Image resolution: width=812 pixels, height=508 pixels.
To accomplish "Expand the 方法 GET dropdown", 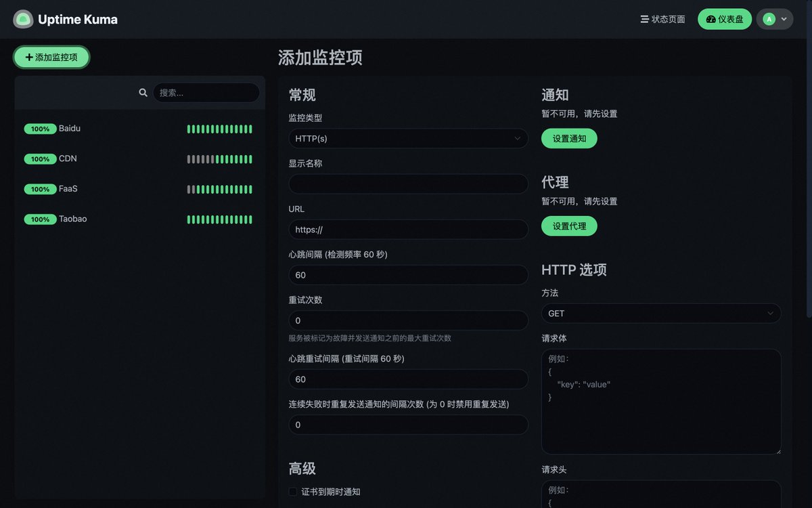I will point(660,314).
